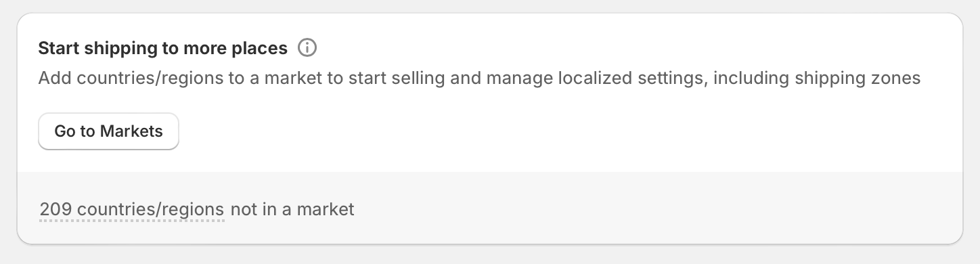This screenshot has width=980, height=264.
Task: Tap the information symbol after 'places'
Action: 307,49
